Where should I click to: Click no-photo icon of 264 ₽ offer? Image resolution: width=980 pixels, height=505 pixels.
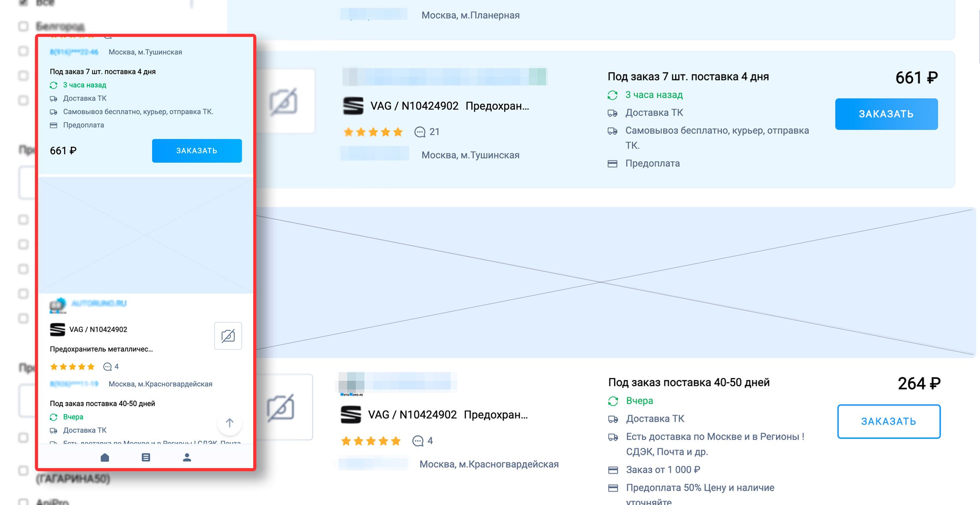pos(281,408)
